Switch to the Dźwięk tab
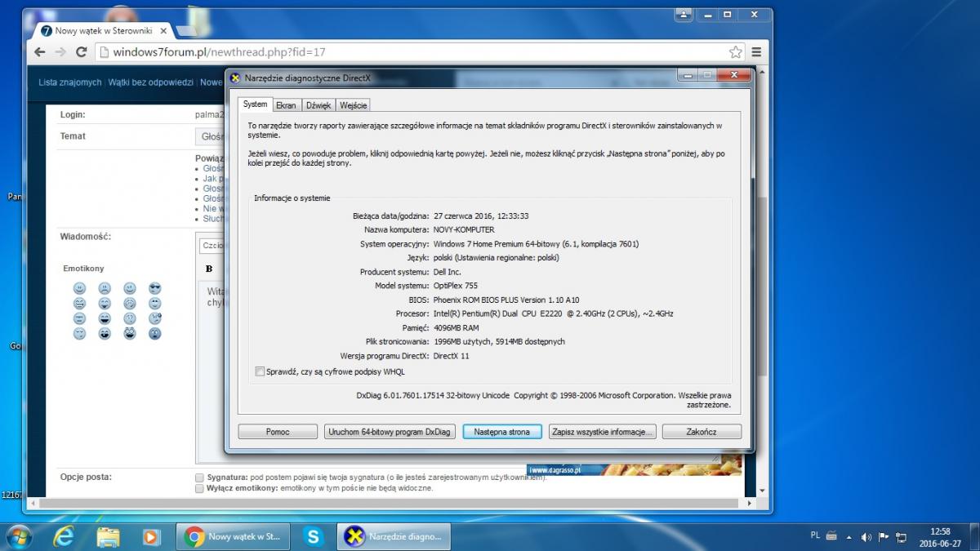This screenshot has height=551, width=980. [x=318, y=105]
